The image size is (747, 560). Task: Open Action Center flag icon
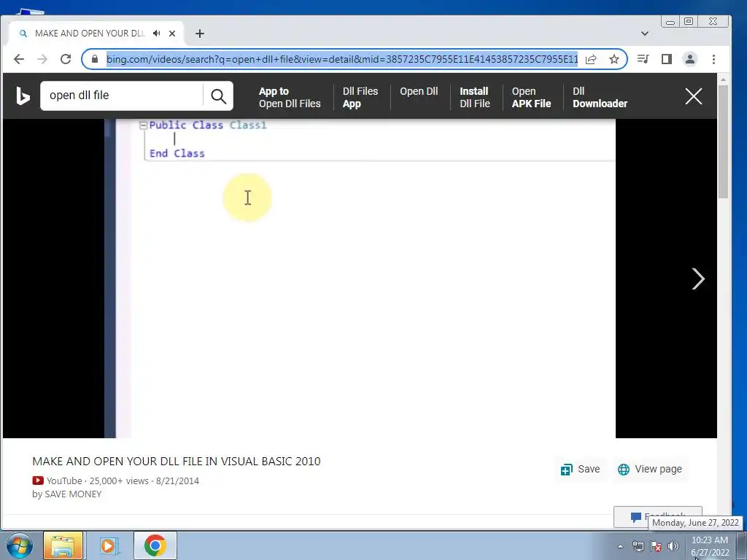pos(656,546)
